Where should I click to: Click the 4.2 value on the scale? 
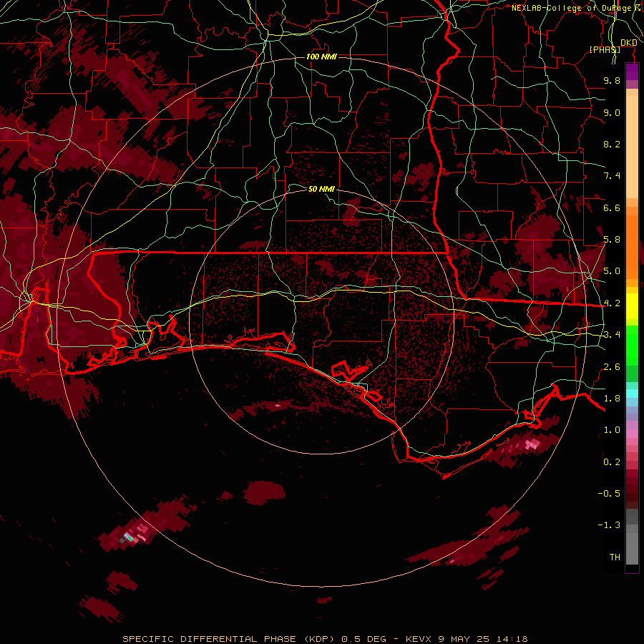(x=612, y=303)
